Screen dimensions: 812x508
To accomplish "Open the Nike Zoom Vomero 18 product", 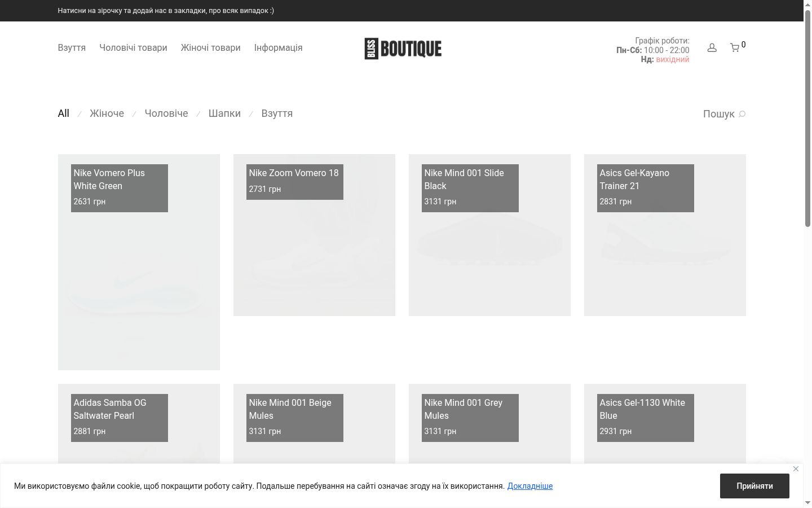I will tap(314, 235).
